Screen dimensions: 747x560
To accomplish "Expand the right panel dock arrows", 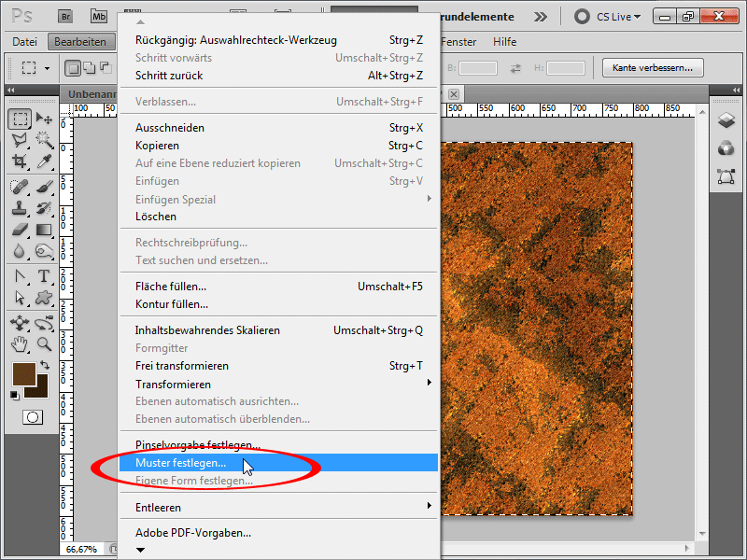I will click(736, 90).
